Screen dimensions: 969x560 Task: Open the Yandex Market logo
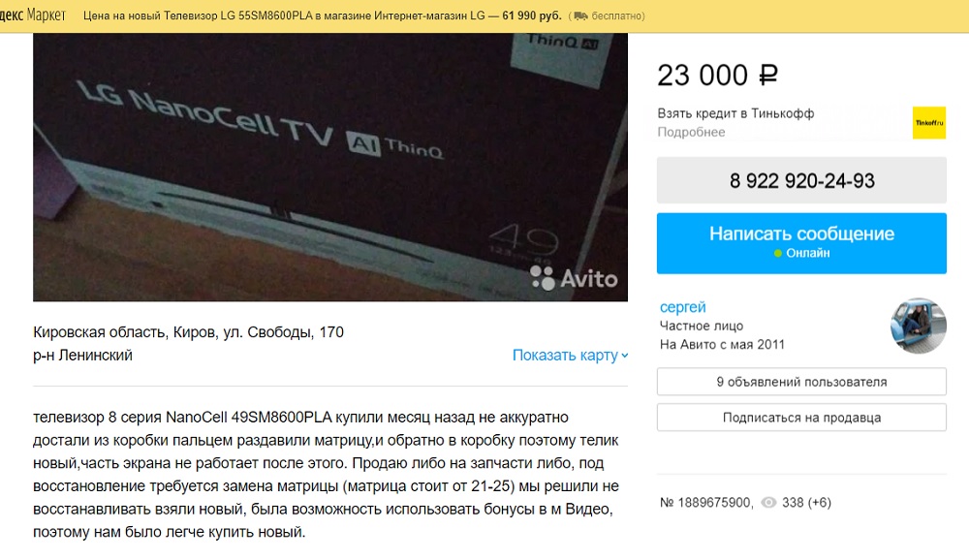click(x=33, y=16)
